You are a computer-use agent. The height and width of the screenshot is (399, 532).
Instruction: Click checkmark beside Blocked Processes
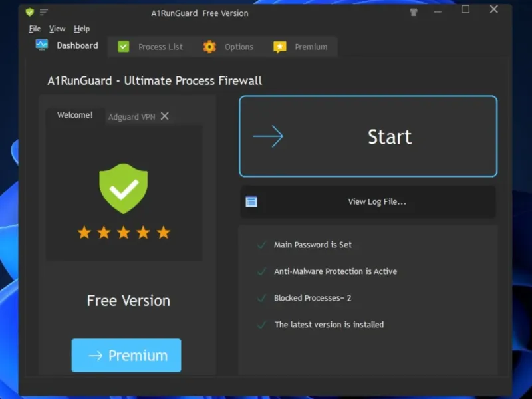coord(261,298)
